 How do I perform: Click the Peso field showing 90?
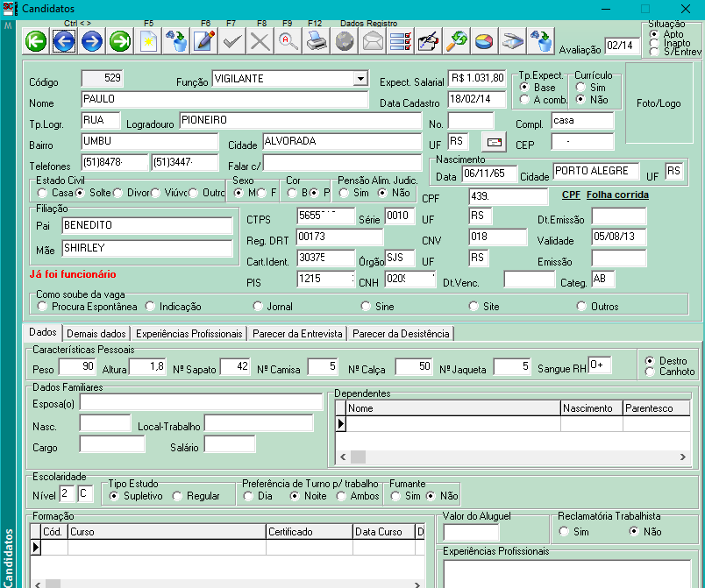[77, 367]
